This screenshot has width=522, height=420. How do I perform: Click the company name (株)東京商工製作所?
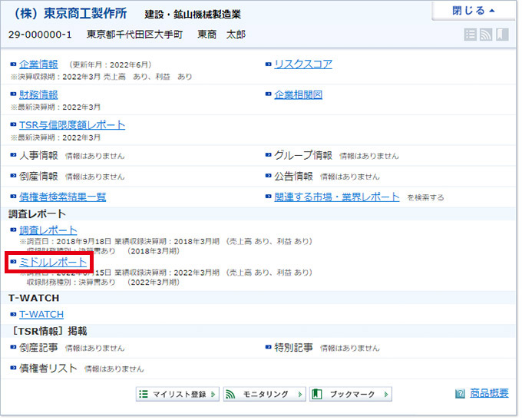click(71, 13)
